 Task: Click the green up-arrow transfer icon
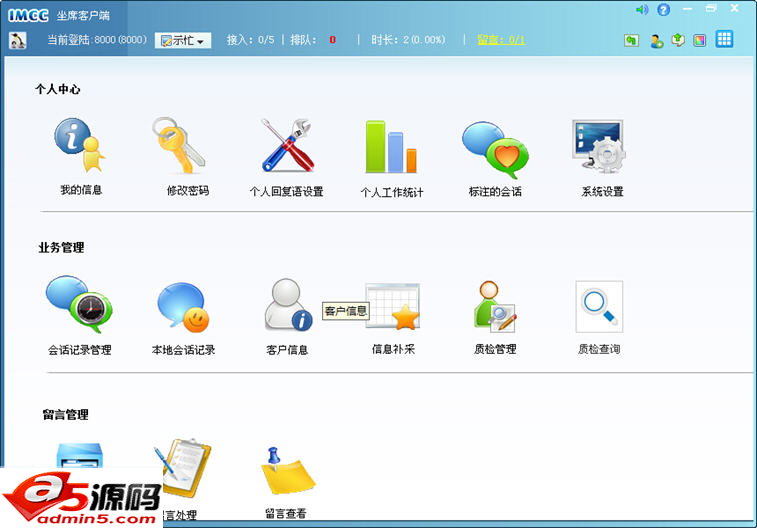coord(678,40)
